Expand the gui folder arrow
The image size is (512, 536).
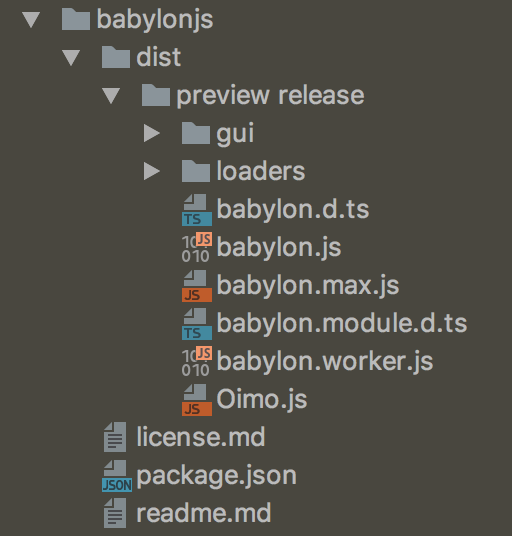tap(152, 133)
